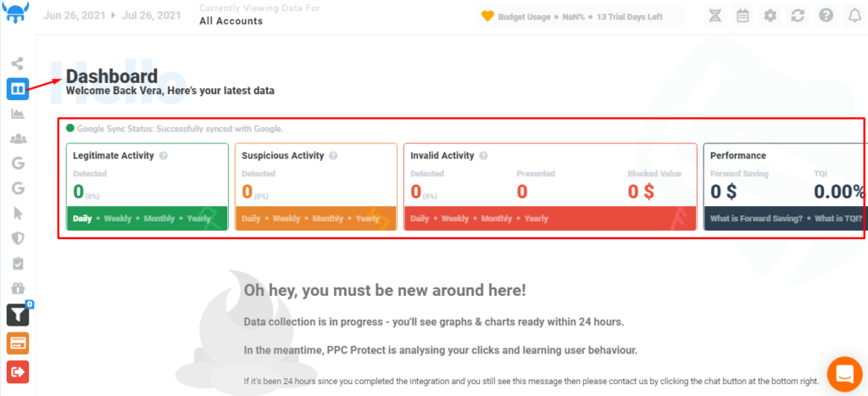Open the area chart reports icon
868x396 pixels.
(x=18, y=114)
